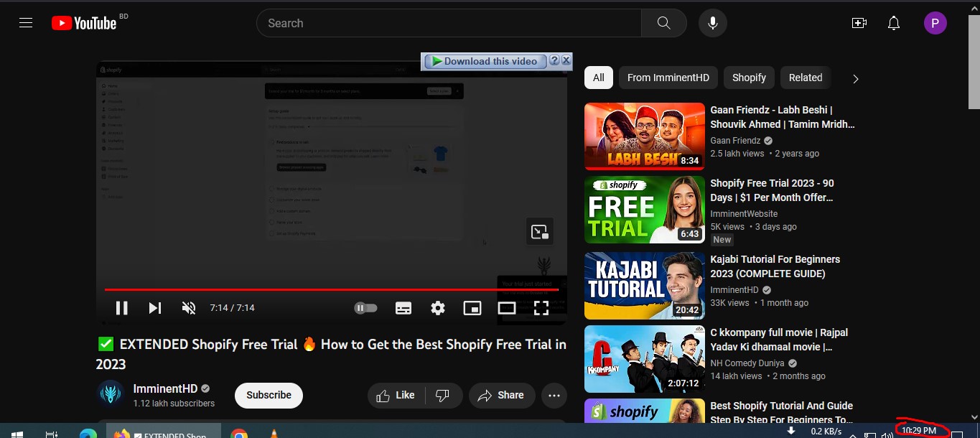This screenshot has width=980, height=438.
Task: Select the Related filter chip
Action: tap(806, 78)
